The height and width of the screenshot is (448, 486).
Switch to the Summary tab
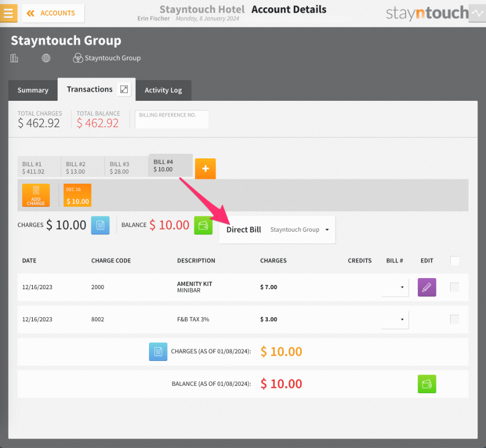pyautogui.click(x=33, y=90)
